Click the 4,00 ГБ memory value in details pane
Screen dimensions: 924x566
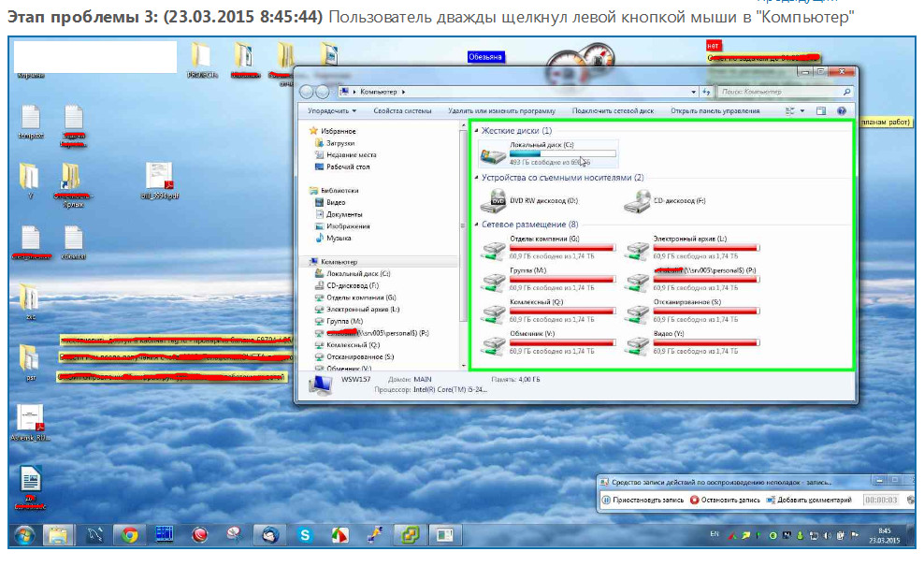tap(528, 380)
